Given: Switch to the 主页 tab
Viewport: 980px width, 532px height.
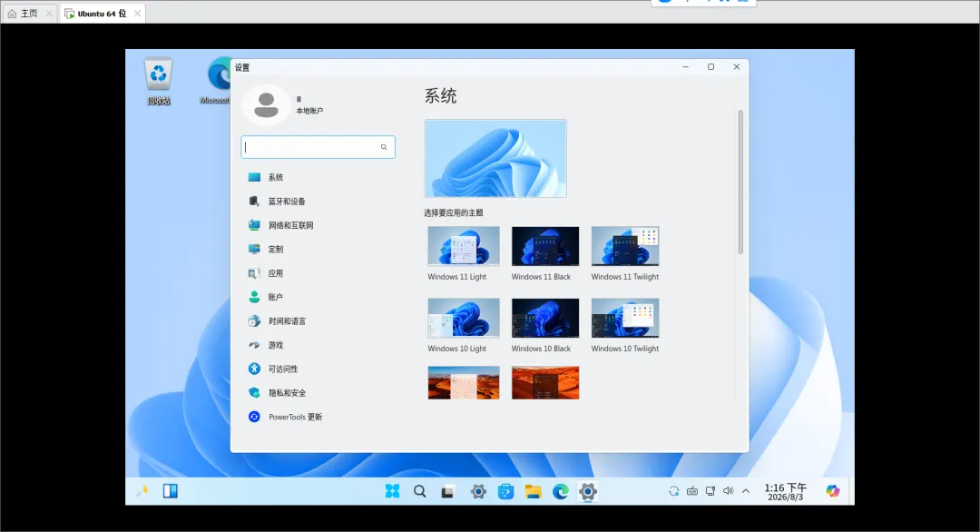Looking at the screenshot, I should 29,13.
